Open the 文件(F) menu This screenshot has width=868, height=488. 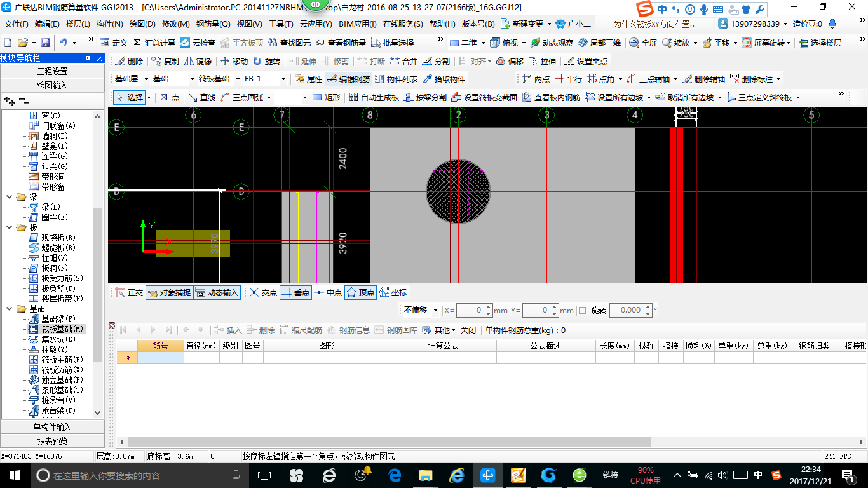(x=17, y=24)
